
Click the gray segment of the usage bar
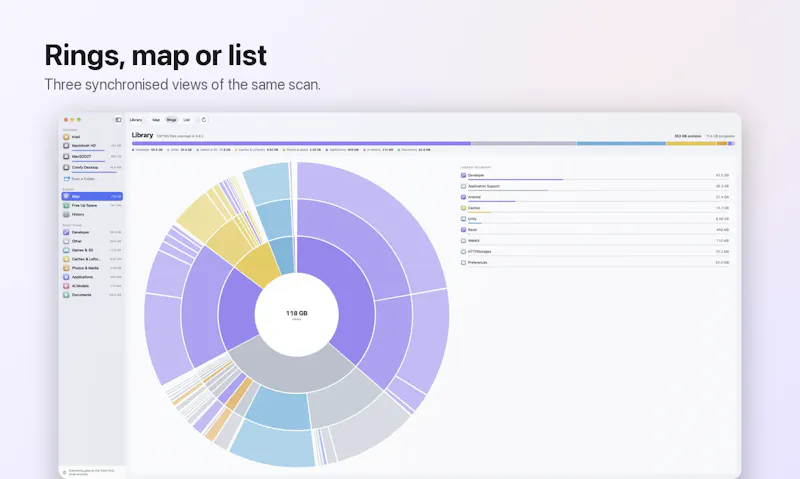[x=523, y=144]
